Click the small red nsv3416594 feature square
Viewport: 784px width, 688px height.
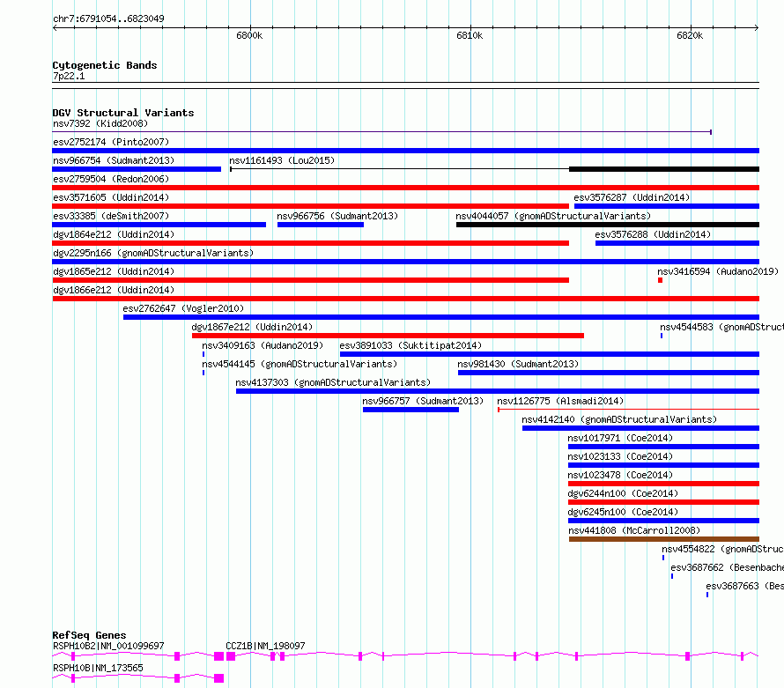(x=660, y=280)
